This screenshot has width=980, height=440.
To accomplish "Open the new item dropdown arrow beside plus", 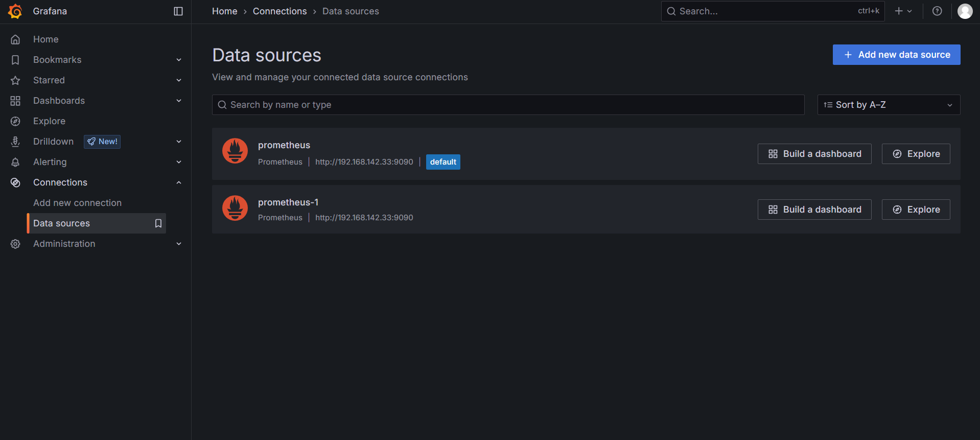I will [x=909, y=11].
